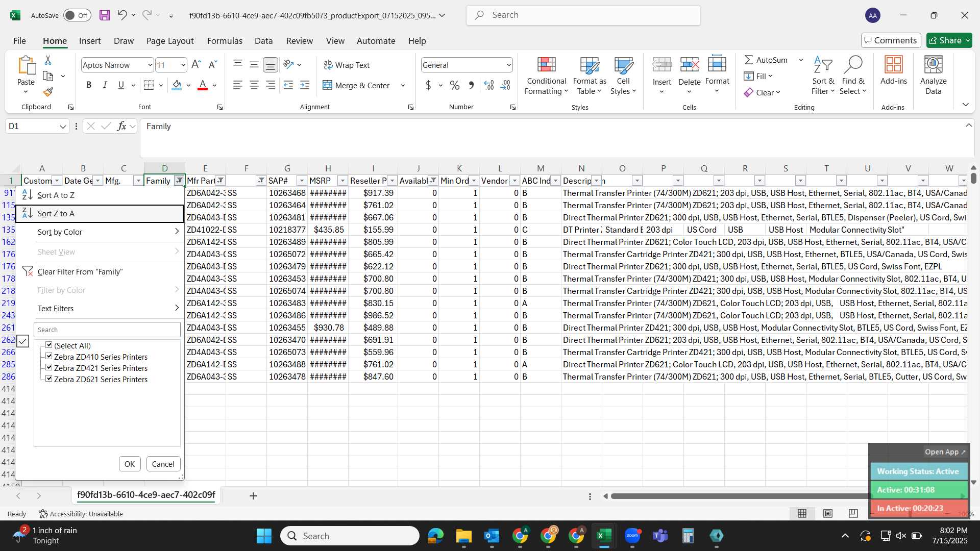The image size is (980, 551).
Task: Uncheck Zebra ZD410 Series Printers
Action: point(49,356)
